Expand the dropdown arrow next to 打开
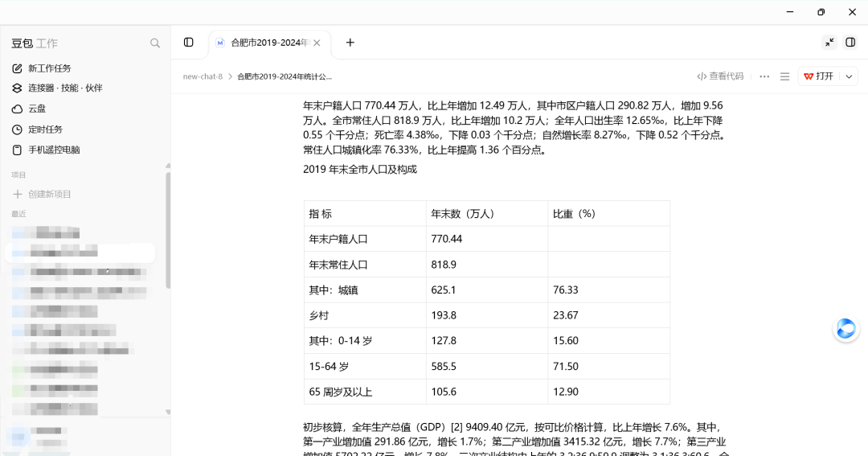The image size is (868, 456). point(849,76)
